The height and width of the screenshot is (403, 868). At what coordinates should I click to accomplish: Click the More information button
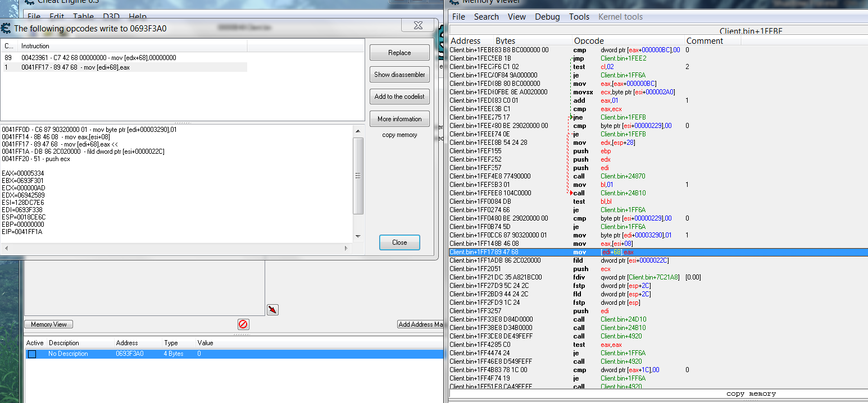pyautogui.click(x=399, y=119)
